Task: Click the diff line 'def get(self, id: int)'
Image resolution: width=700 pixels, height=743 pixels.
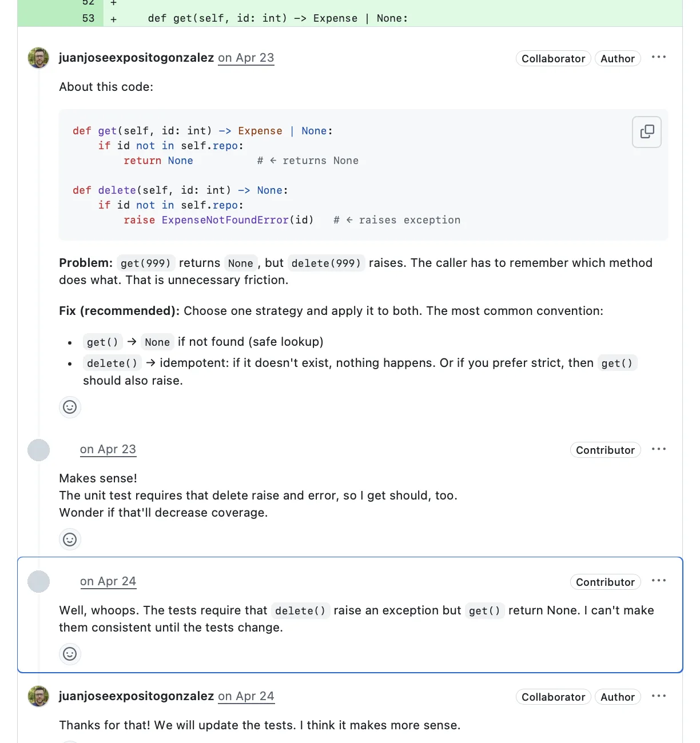Action: coord(278,18)
